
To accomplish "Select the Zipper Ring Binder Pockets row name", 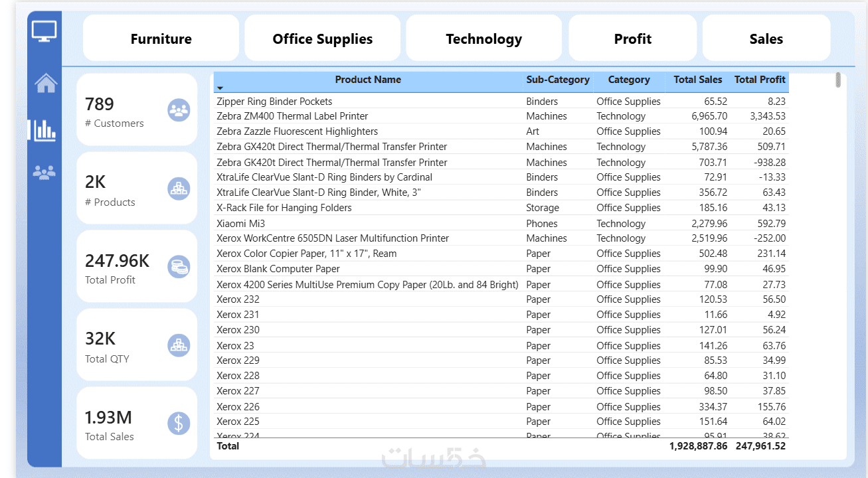I will point(274,102).
